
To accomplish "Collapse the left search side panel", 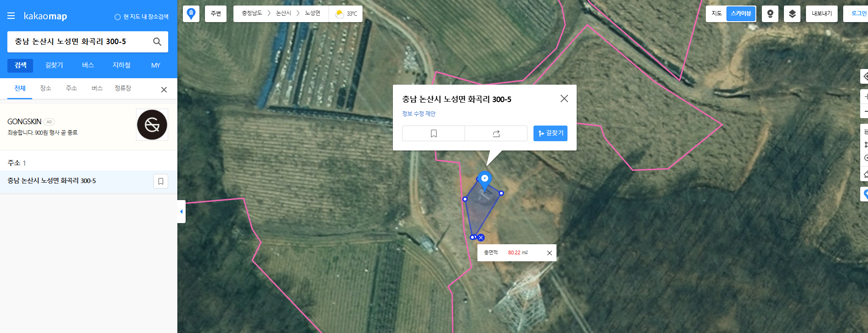I will [182, 212].
